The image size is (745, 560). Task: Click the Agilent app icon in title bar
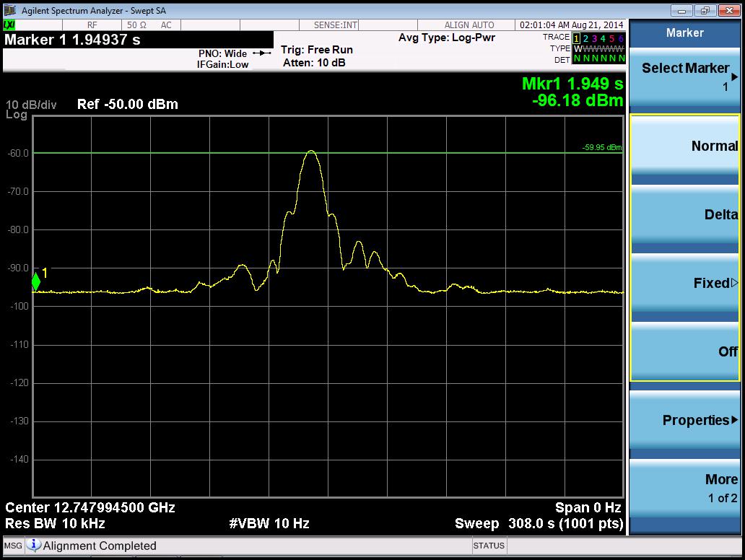pyautogui.click(x=9, y=11)
